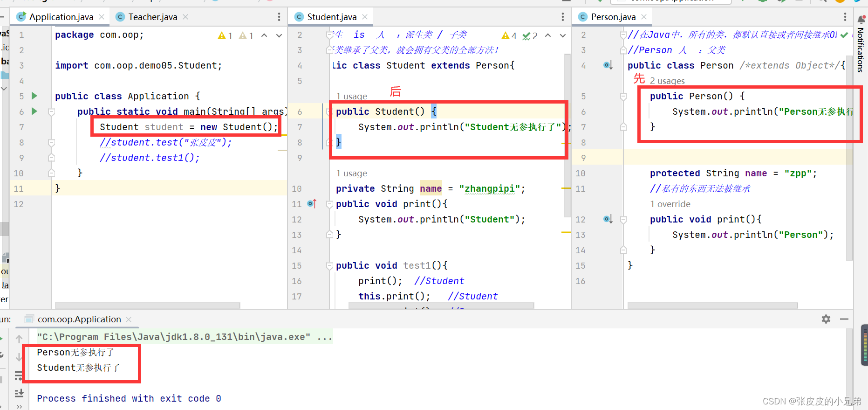Collapse the test1() method fold in Student.java
The image size is (868, 410).
coord(330,266)
